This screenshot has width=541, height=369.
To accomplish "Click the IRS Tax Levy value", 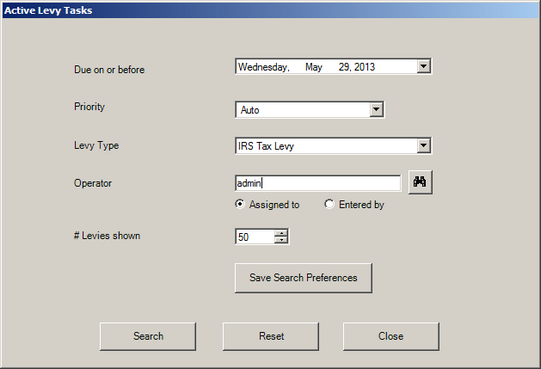I will 266,146.
